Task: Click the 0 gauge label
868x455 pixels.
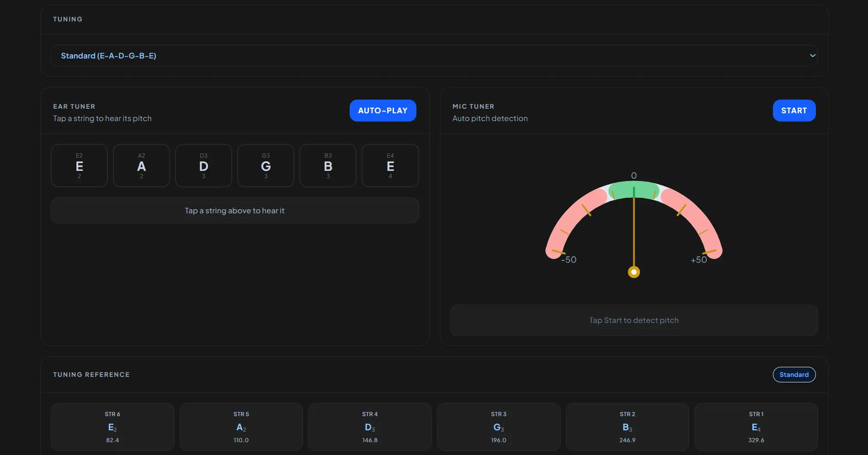Action: click(634, 175)
